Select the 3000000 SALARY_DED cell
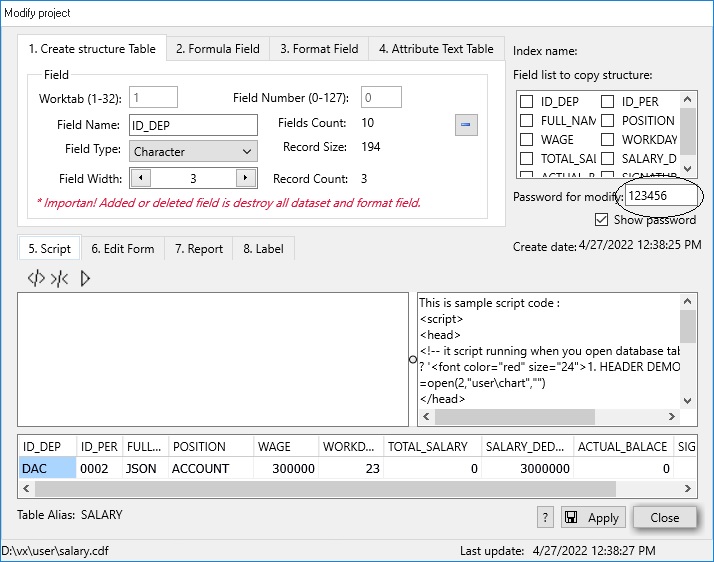The width and height of the screenshot is (714, 562). pos(527,468)
